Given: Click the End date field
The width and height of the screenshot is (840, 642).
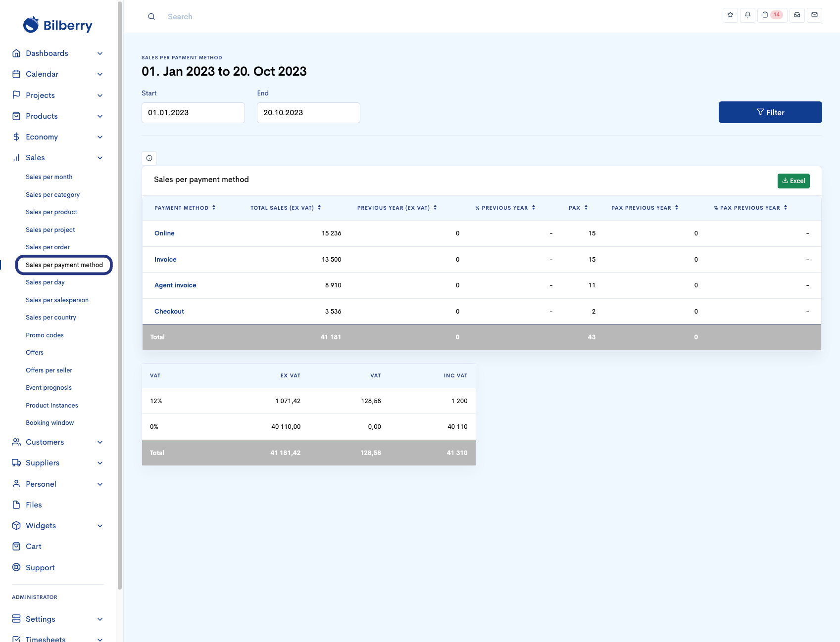Looking at the screenshot, I should click(x=308, y=113).
